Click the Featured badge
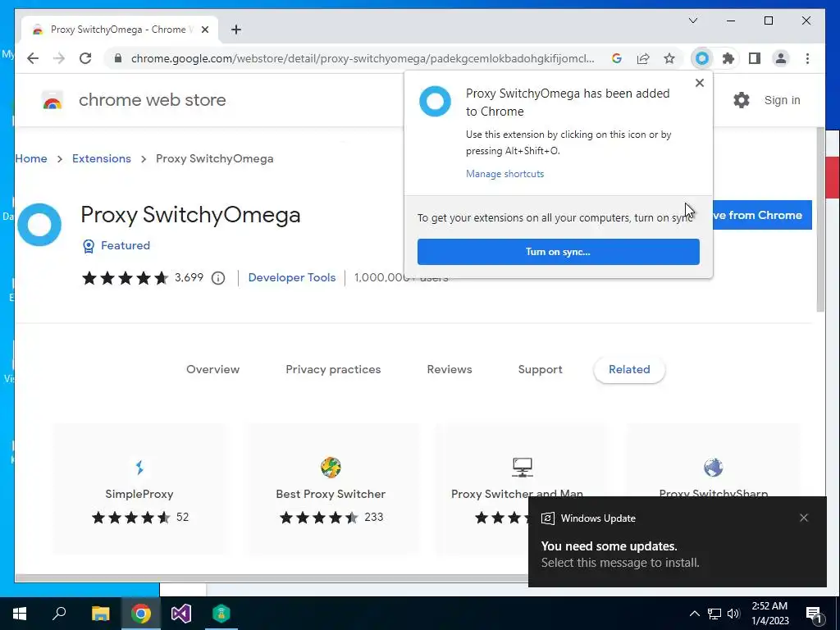840x630 pixels. pos(116,245)
